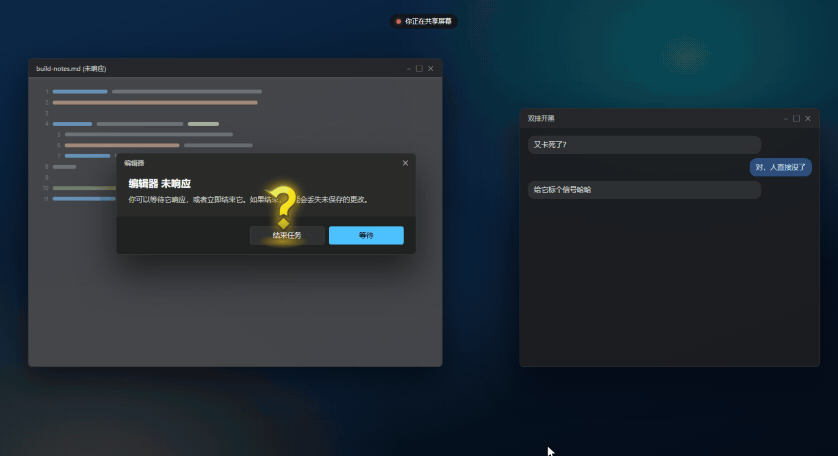Click the 结束任务 button

[287, 235]
